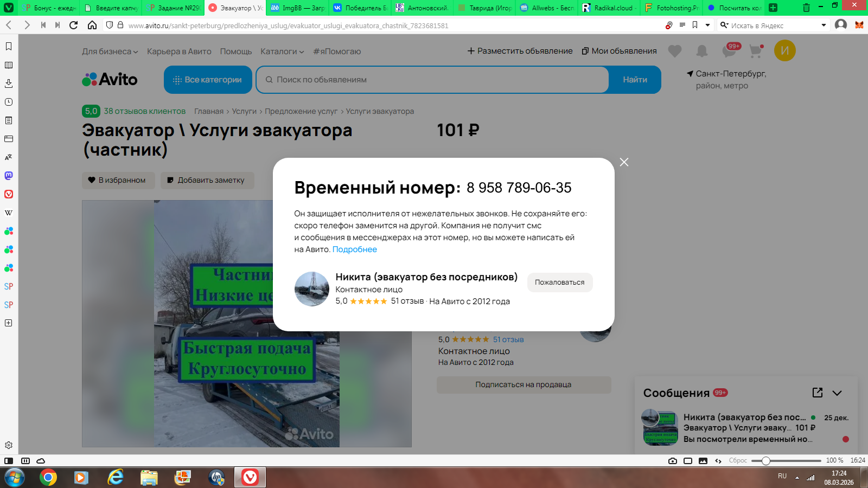Viewport: 868px width, 488px height.
Task: Open the search engine dropdown arrow
Action: coord(824,25)
